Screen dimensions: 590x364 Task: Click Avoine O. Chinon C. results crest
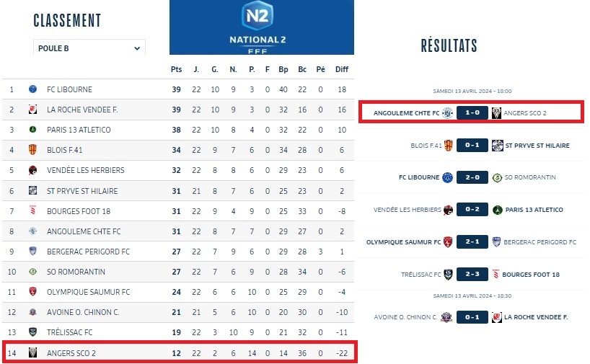click(448, 317)
